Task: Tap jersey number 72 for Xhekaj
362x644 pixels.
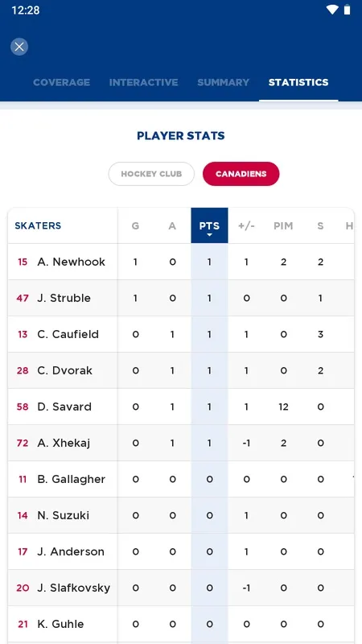Action: point(23,444)
